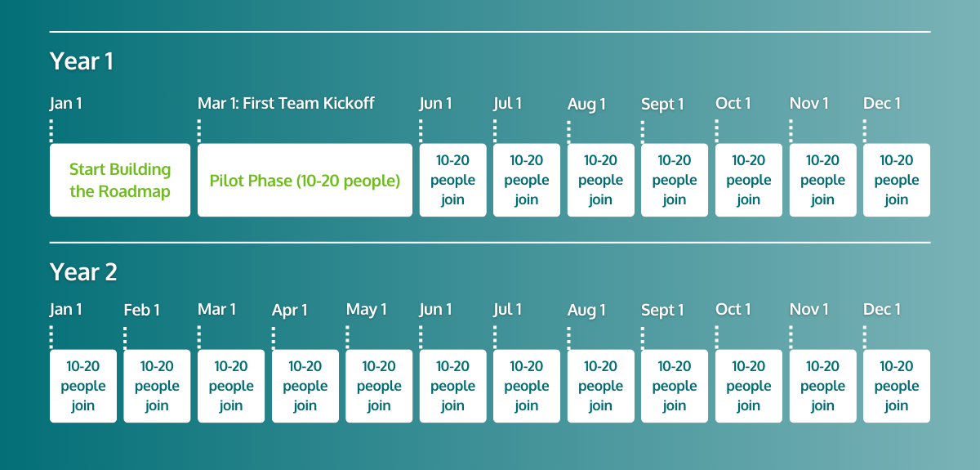Select the Year 2 Apr 1 date label
980x470 pixels.
(290, 310)
